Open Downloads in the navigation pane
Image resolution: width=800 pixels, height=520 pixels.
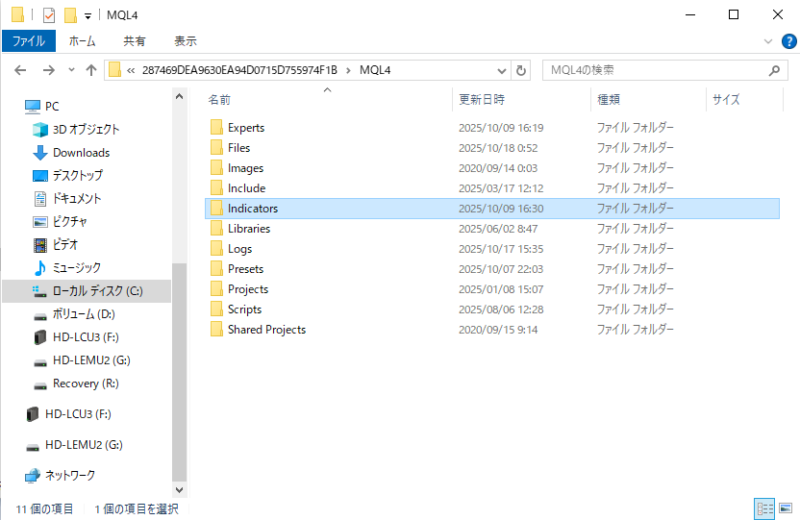81,152
